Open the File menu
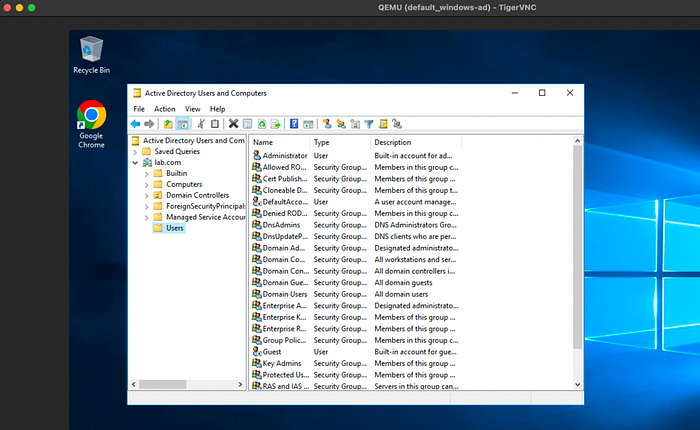 (x=139, y=109)
